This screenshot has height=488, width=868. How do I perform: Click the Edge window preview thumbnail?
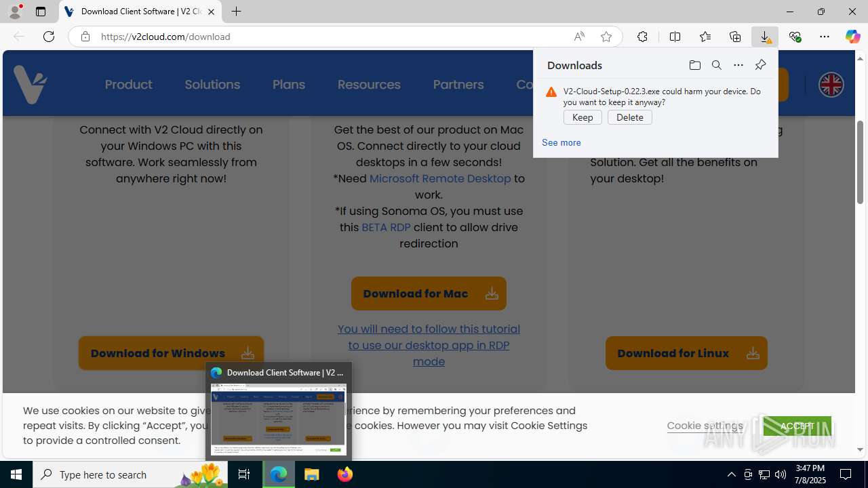[279, 419]
